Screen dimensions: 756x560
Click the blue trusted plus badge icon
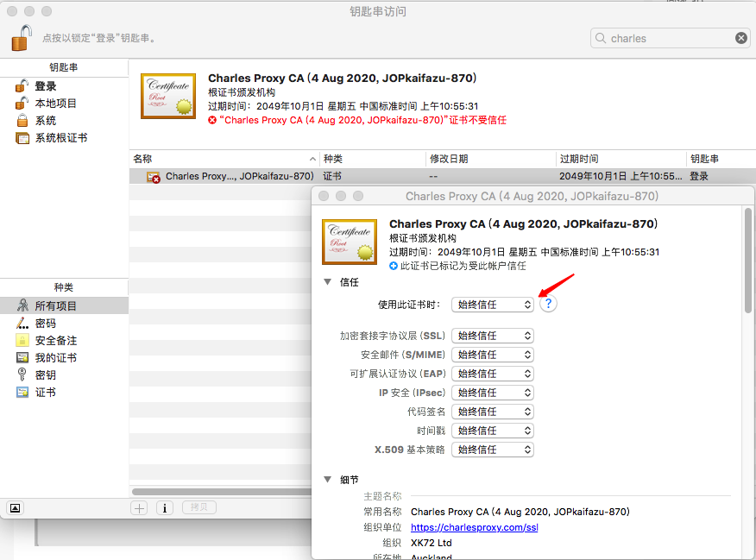[394, 266]
